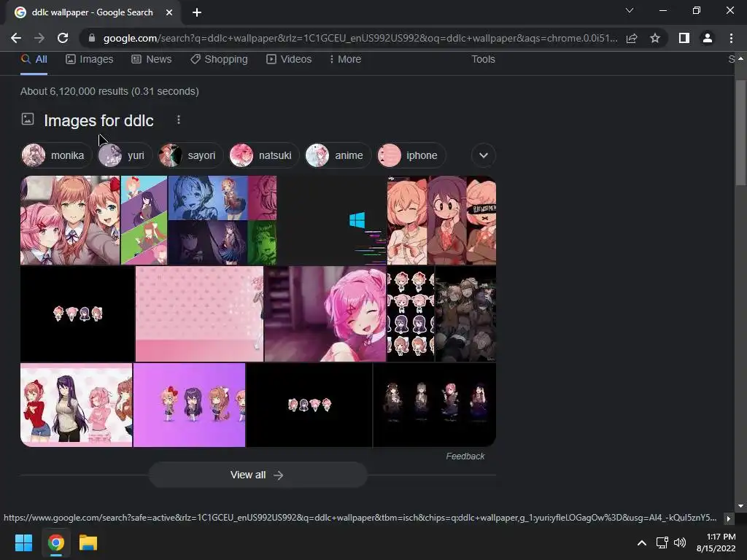
Task: Open the dark Windows logo wallpaper thumbnail
Action: coord(332,220)
